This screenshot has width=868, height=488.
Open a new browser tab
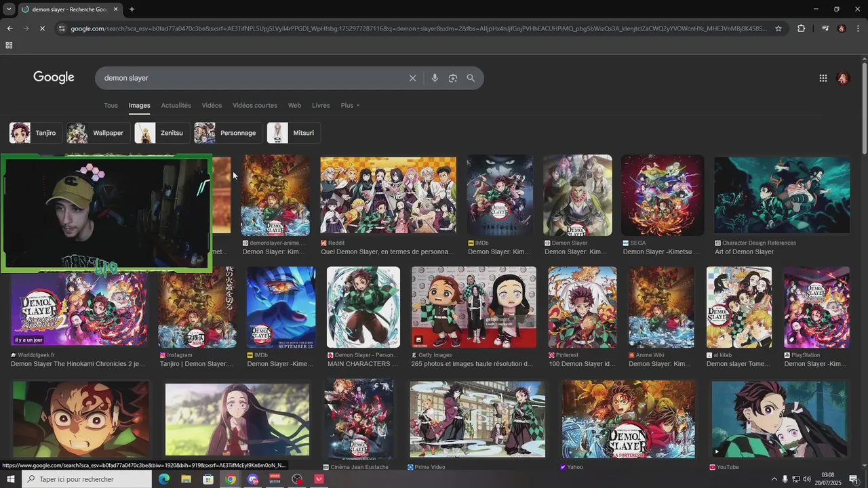click(x=132, y=9)
